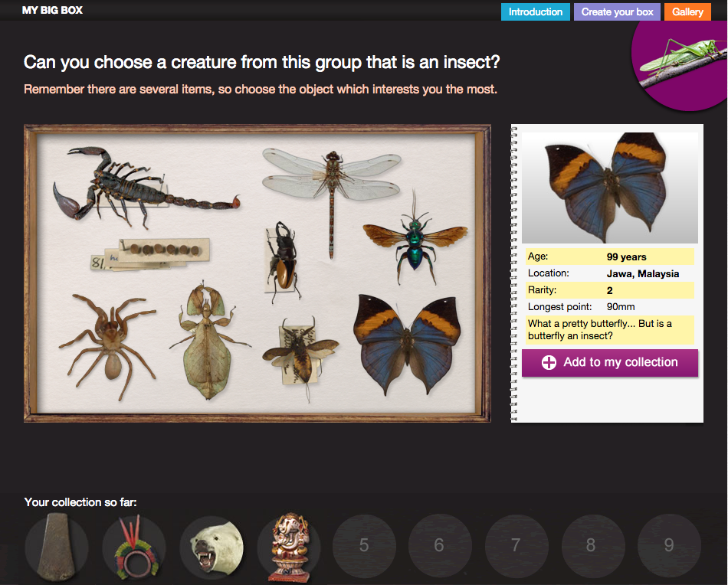Viewport: 728px width, 585px height.
Task: Select the feathered headdress collection item
Action: pos(134,546)
